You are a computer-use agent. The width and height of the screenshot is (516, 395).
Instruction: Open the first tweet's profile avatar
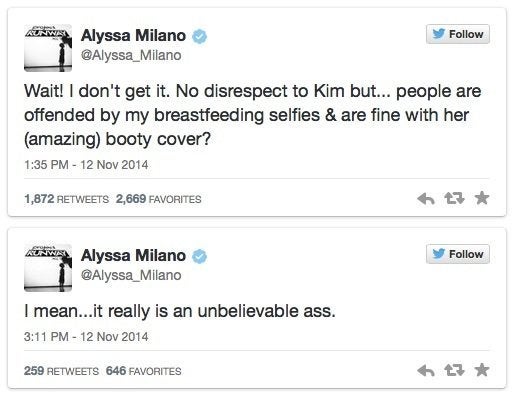click(48, 48)
